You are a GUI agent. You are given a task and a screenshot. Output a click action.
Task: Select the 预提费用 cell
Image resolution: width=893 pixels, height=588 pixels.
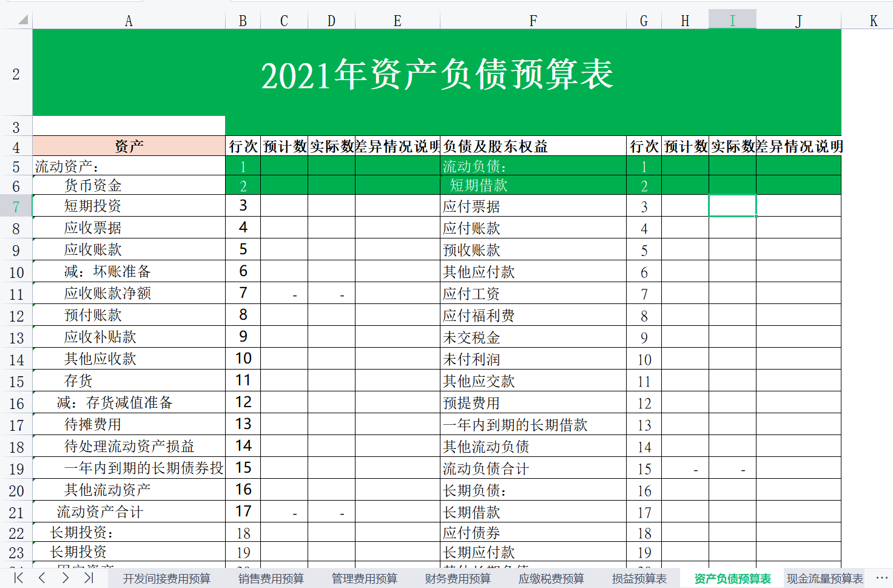[533, 403]
